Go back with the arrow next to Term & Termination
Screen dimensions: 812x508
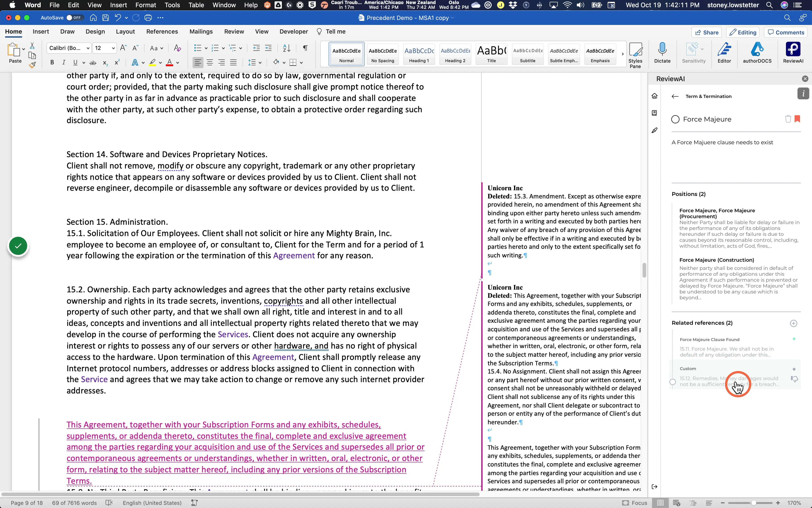click(x=675, y=96)
